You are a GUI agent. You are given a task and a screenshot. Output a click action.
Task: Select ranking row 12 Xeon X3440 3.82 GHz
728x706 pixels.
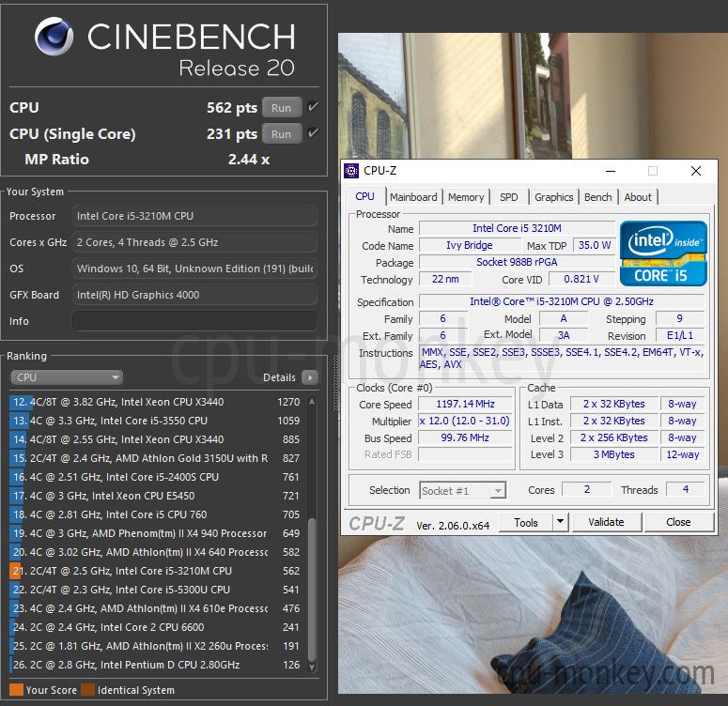(157, 402)
